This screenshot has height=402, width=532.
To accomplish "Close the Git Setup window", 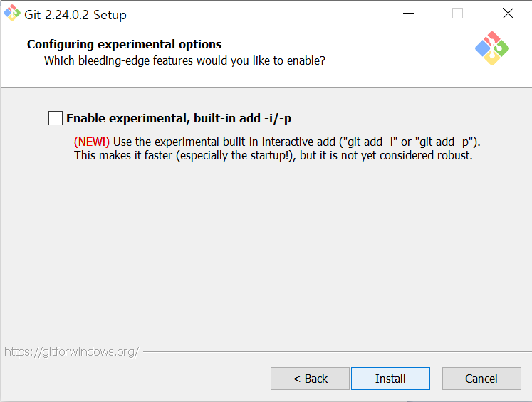I will tap(508, 14).
